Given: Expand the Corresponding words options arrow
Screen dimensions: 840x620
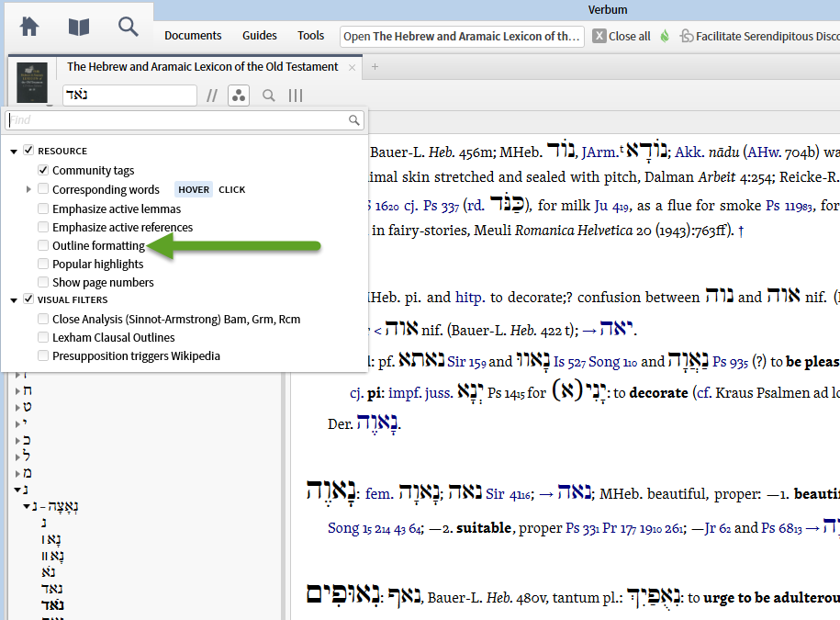Looking at the screenshot, I should 28,189.
